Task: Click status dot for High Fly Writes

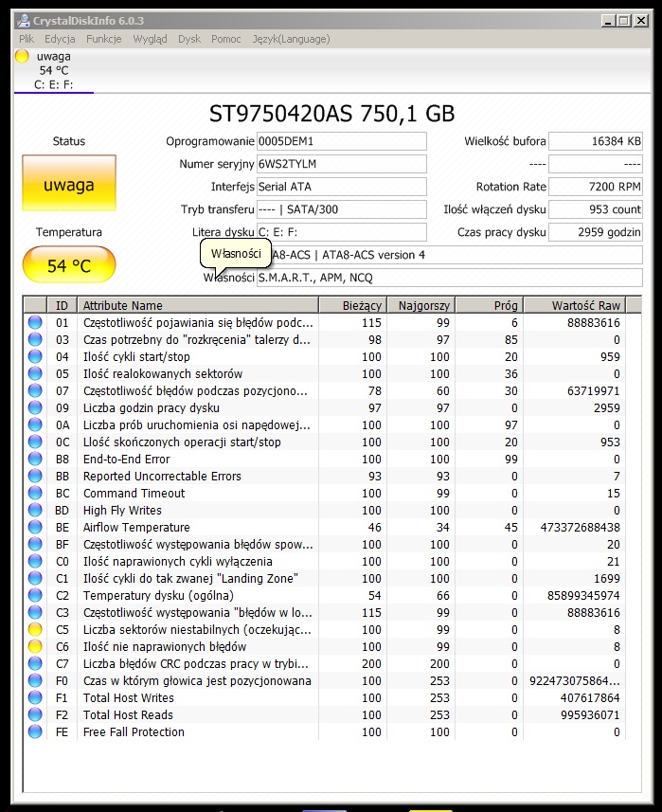Action: pyautogui.click(x=35, y=511)
